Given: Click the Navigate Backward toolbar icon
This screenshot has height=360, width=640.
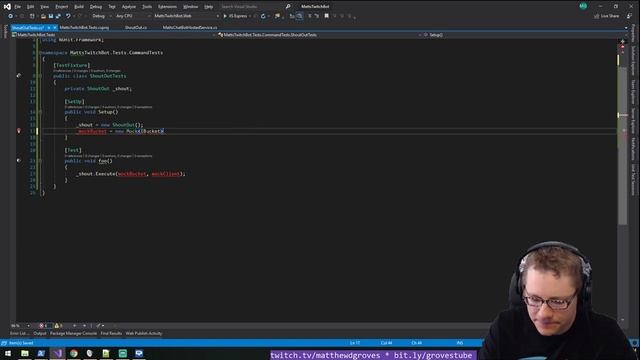Looking at the screenshot, I should (10, 16).
